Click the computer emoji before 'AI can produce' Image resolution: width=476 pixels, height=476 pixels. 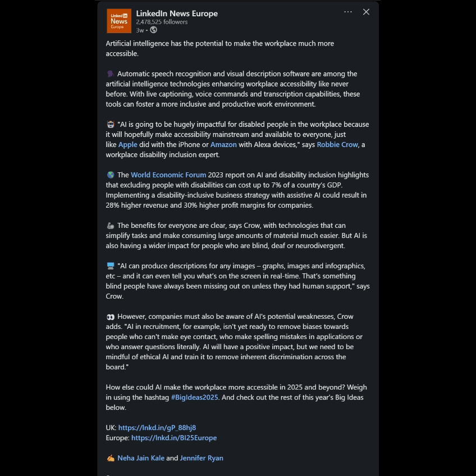111,266
